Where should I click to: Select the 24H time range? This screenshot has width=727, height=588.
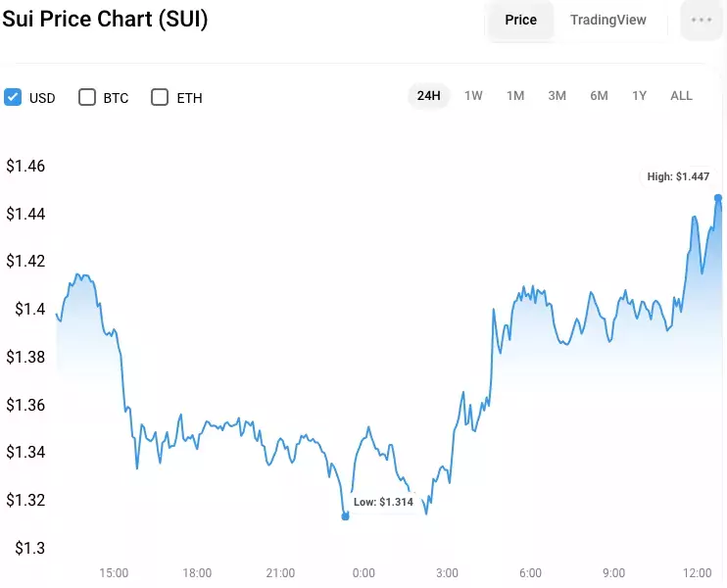coord(428,96)
